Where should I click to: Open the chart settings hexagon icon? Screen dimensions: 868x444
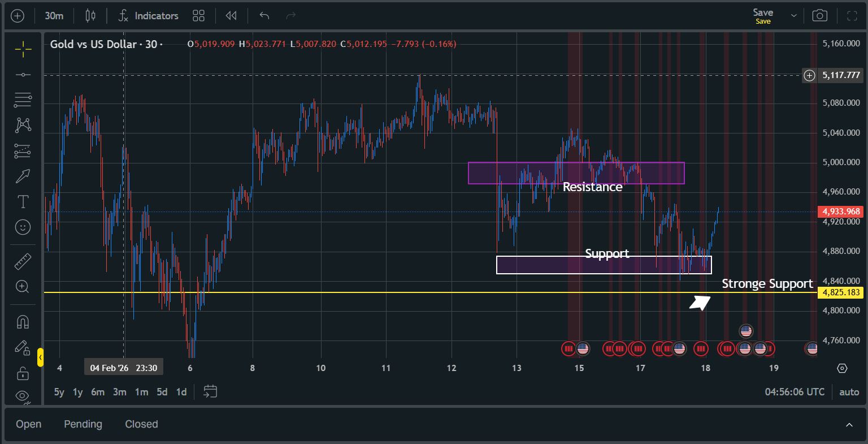[842, 368]
